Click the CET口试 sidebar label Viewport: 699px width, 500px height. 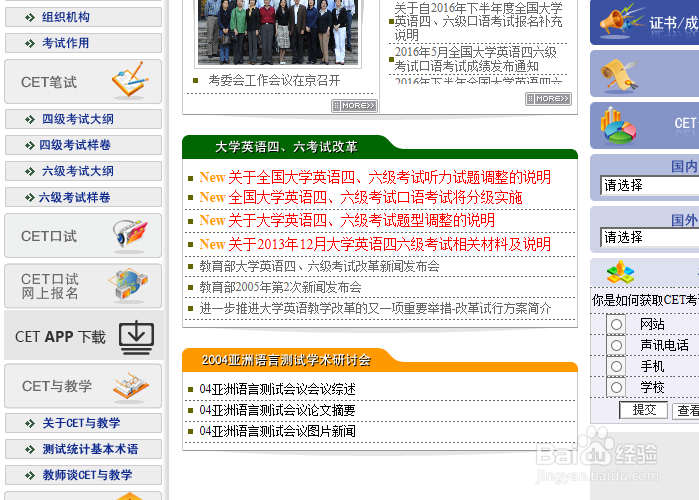click(49, 236)
